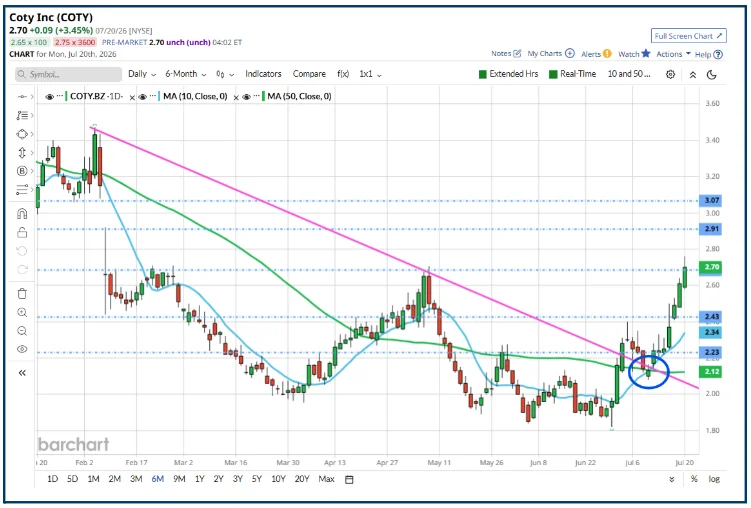Click the Symbol search field
Image resolution: width=751 pixels, height=508 pixels.
(x=68, y=75)
